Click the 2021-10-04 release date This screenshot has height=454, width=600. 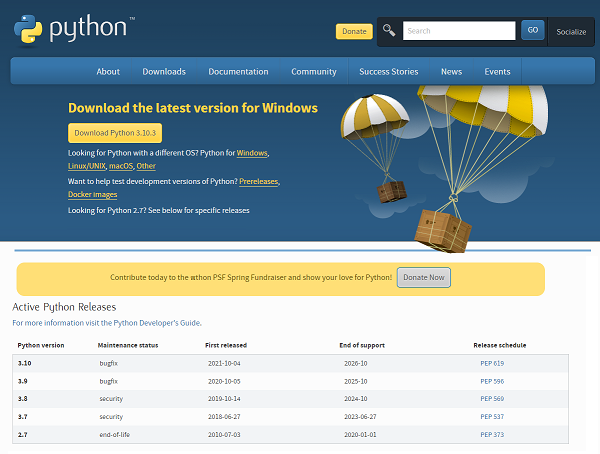point(224,363)
